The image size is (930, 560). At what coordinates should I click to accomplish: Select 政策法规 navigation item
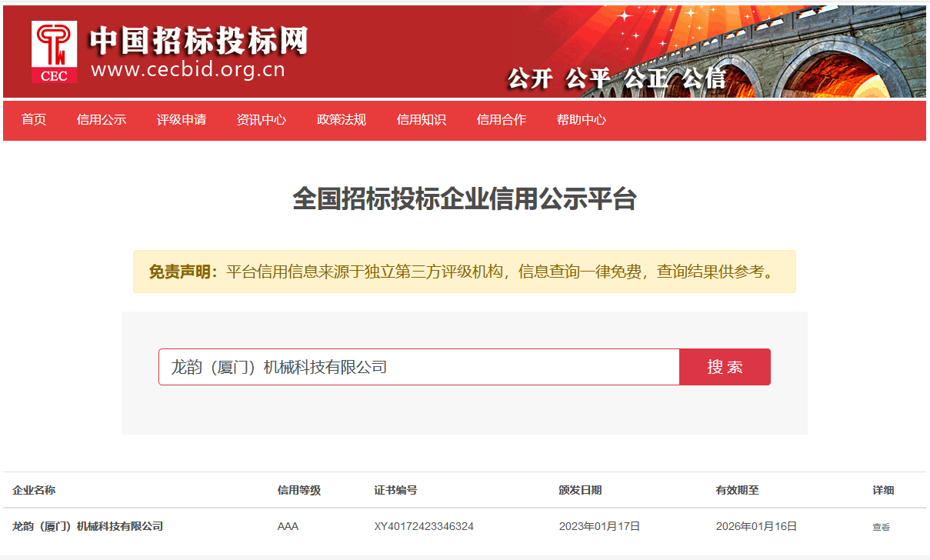tap(342, 120)
